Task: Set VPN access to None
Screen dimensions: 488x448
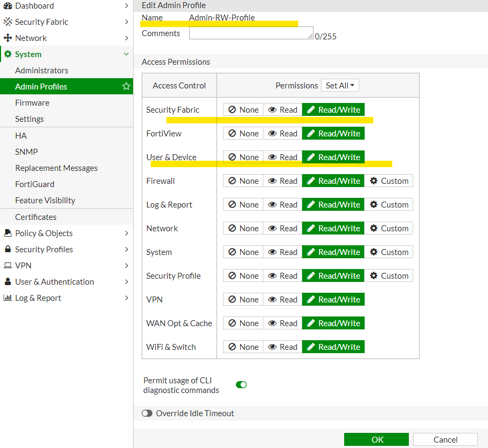Action: click(x=243, y=299)
